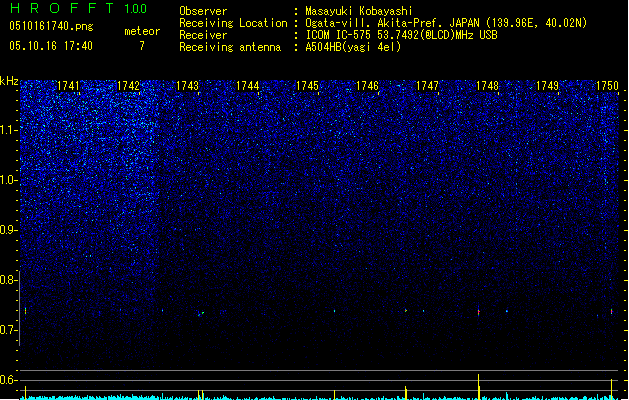Image resolution: width=629 pixels, height=400 pixels.
Task: Click the 1.1 kHz frequency label
Action: (8, 130)
